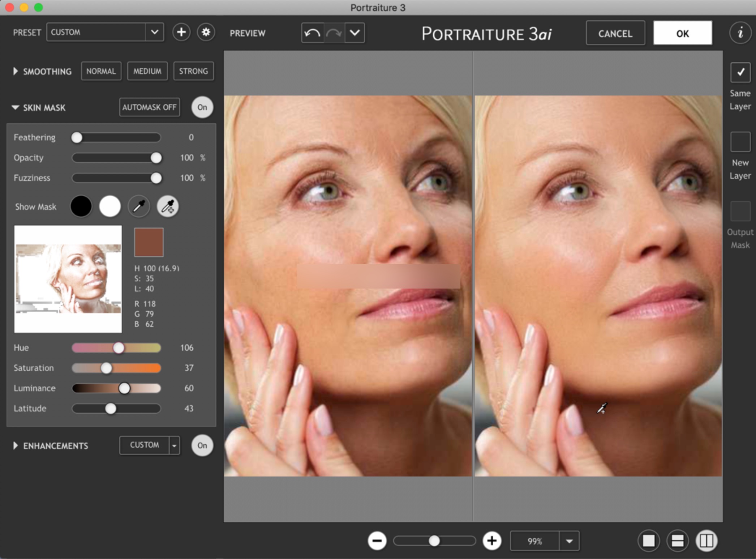Show mask on white background

coord(110,206)
